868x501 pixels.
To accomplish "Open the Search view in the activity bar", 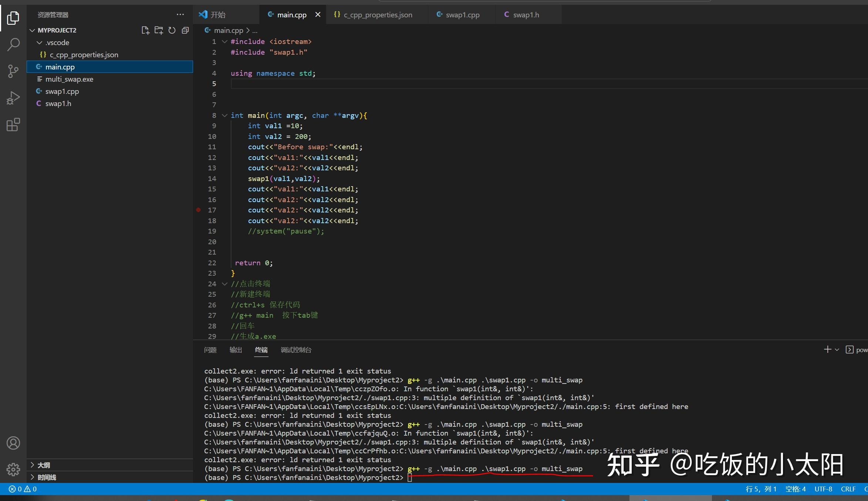I will [13, 44].
